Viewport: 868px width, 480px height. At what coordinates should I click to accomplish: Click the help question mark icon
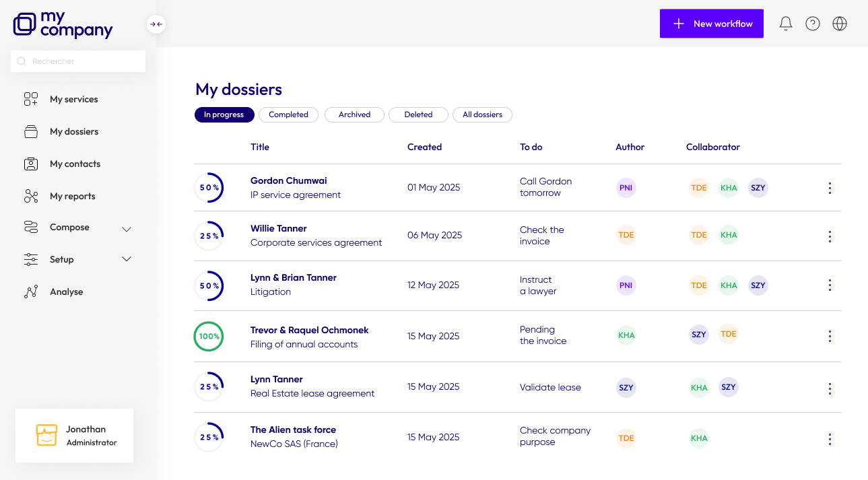tap(813, 24)
